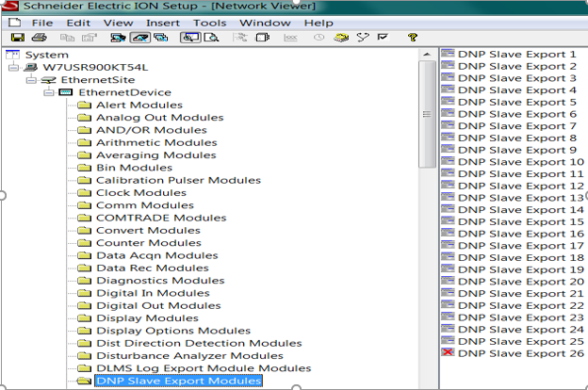Click the stethoscope diagnostics toolbar icon
This screenshot has height=390, width=588.
point(363,38)
